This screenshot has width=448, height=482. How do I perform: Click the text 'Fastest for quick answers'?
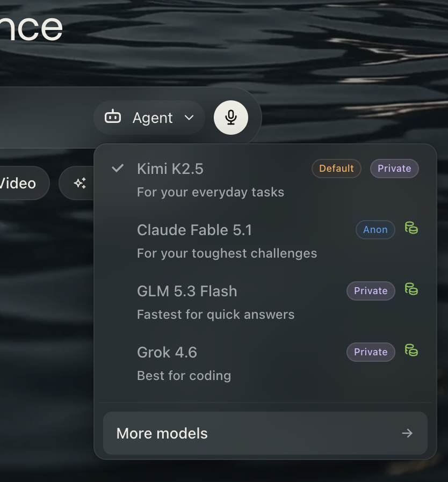216,315
